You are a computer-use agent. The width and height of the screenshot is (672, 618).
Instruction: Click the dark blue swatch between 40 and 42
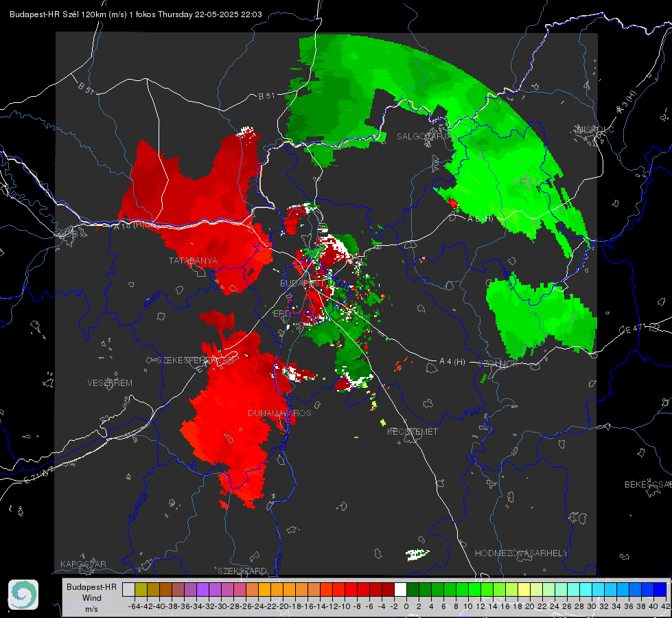click(660, 590)
